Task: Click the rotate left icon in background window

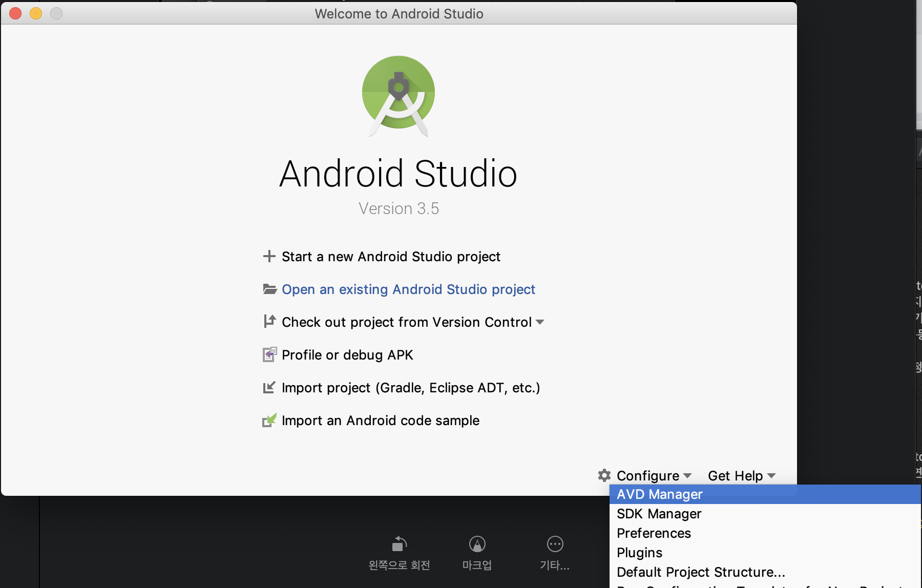Action: [399, 543]
